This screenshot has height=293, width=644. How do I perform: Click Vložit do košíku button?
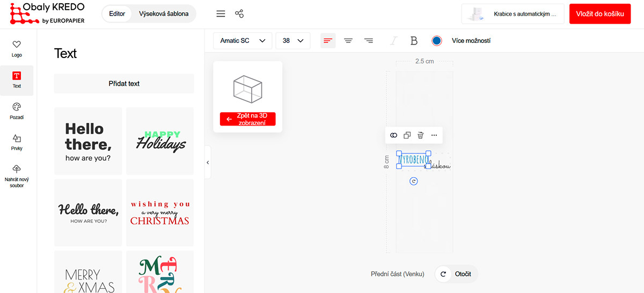click(599, 14)
